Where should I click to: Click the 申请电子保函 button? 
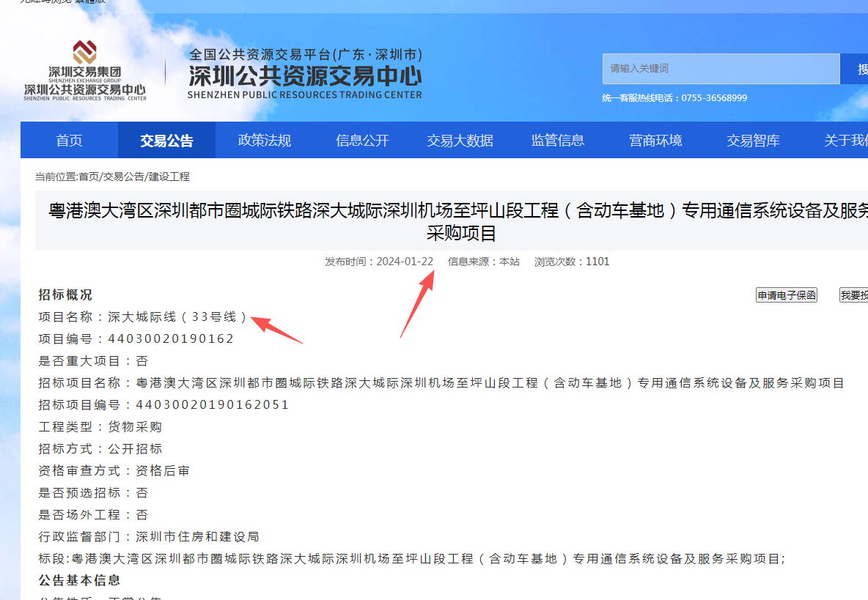(787, 295)
